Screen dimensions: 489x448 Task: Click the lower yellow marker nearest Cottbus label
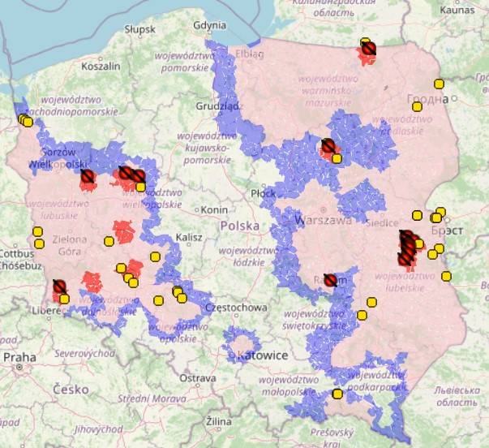(39, 243)
